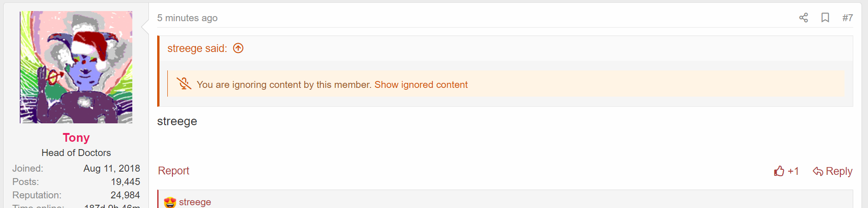Click the "5 minutes ago" timestamp
The height and width of the screenshot is (208, 868).
(187, 18)
